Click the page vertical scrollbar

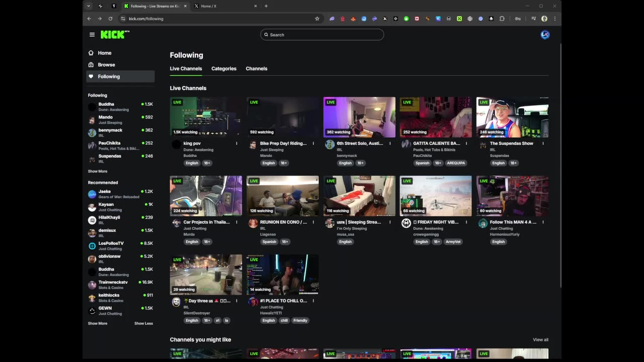(x=560, y=166)
